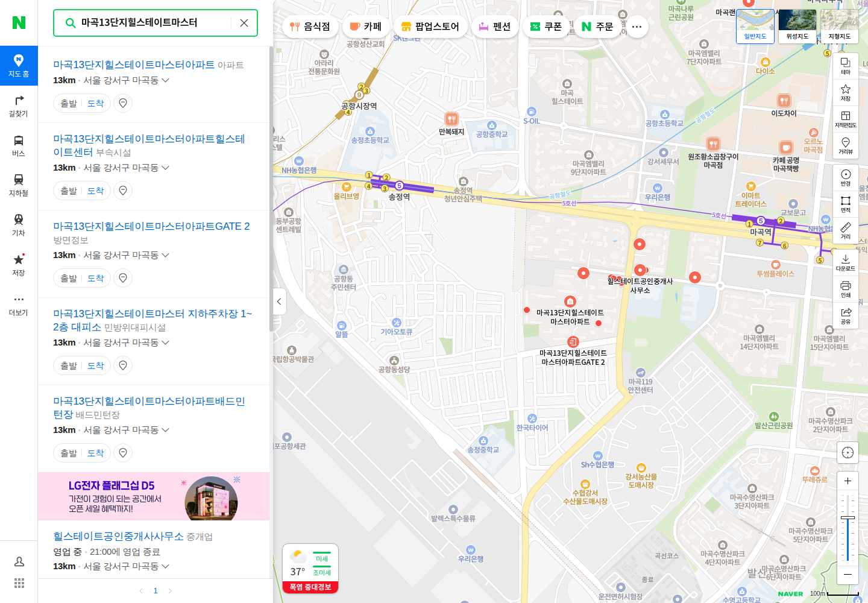
Task: Set 힐스테이트센터 result as 도착
Action: (x=96, y=191)
